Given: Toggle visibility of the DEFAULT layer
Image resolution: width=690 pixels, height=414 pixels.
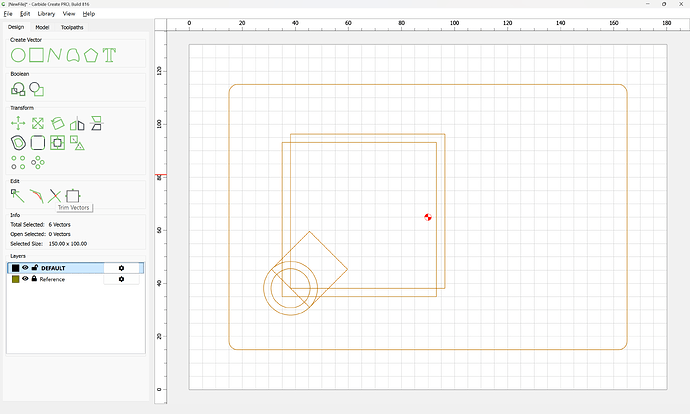Looking at the screenshot, I should coord(25,267).
